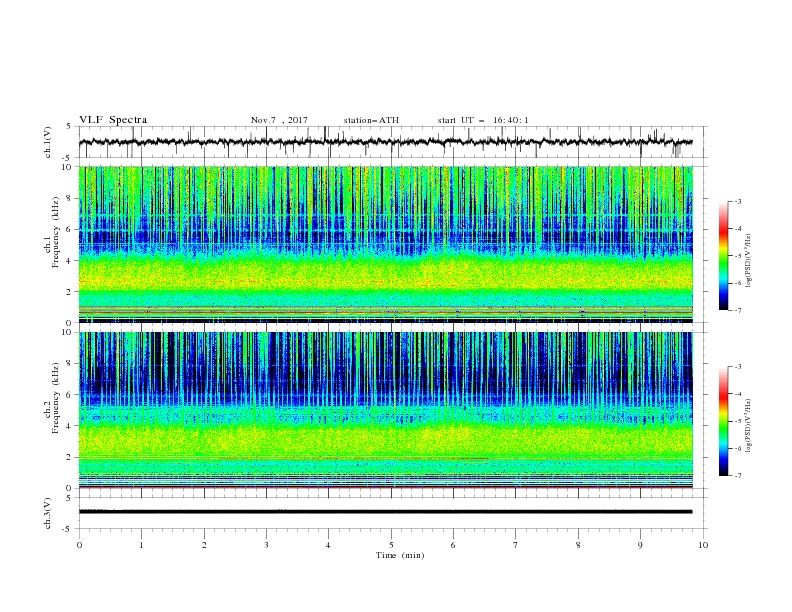
Task: Select the log(PSD) label beside ch.2 colorbar
Action: tap(748, 426)
